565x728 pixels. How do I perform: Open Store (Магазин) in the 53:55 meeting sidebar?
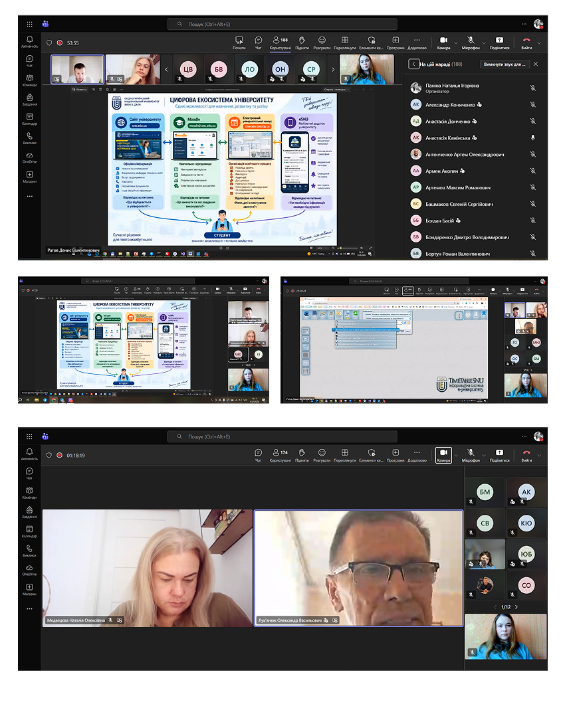coord(29,177)
